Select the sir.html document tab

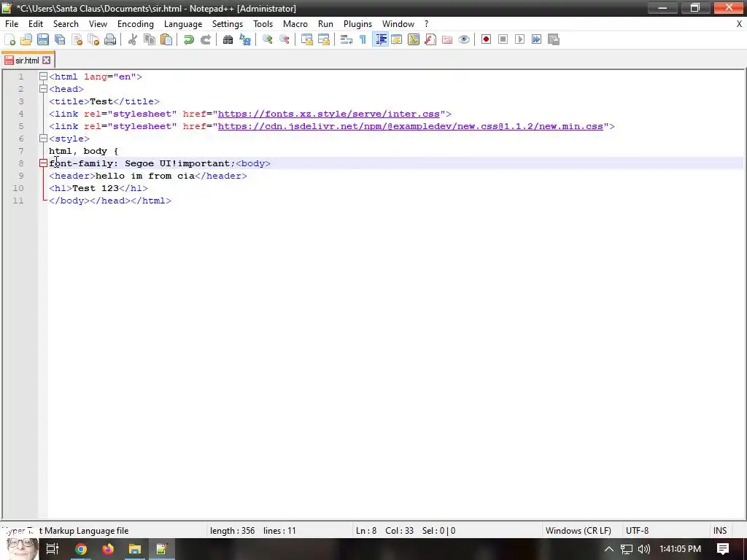27,61
